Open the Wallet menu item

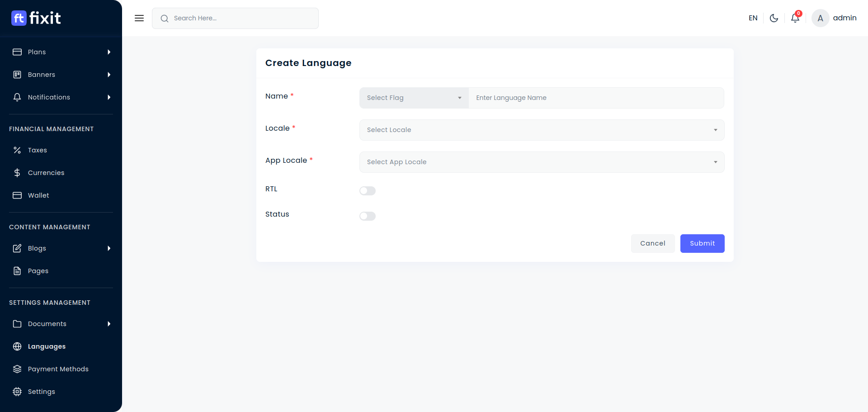(61, 195)
